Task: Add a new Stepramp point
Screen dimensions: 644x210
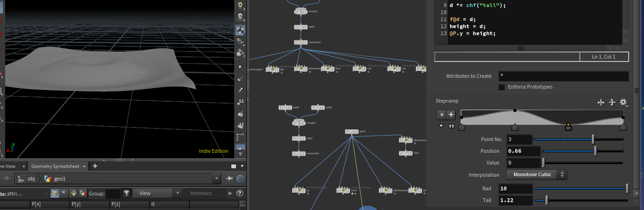Action: 451,114
